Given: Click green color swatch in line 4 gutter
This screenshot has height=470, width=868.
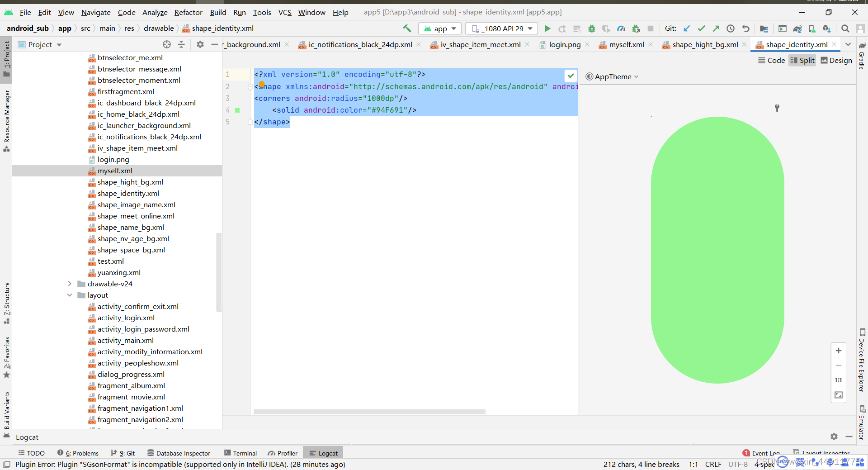Looking at the screenshot, I should point(237,110).
